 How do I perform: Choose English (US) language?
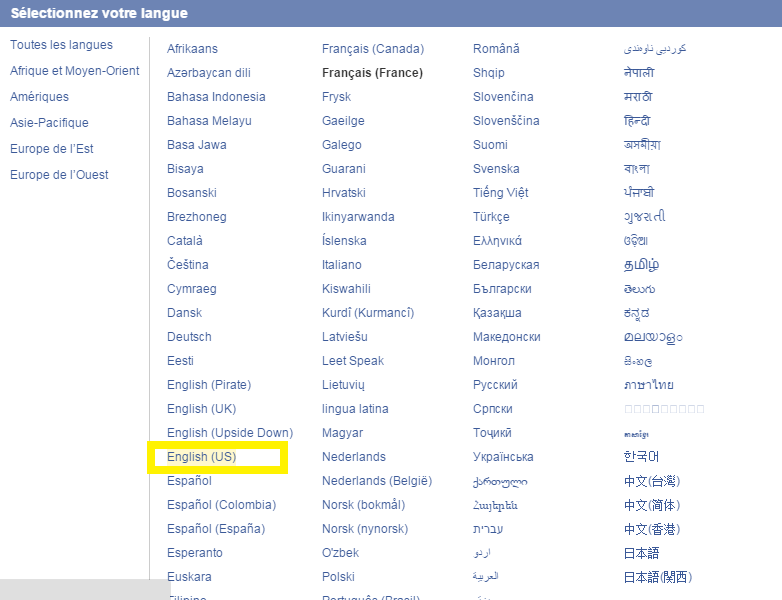[x=201, y=457]
